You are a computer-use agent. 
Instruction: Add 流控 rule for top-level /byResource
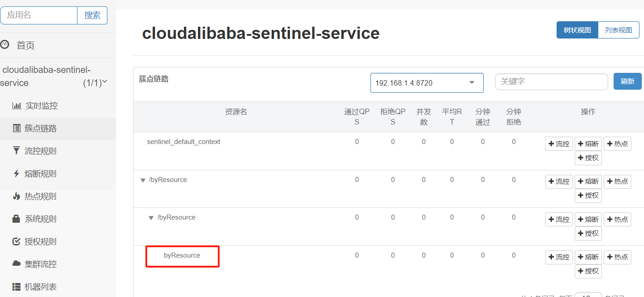pos(559,181)
